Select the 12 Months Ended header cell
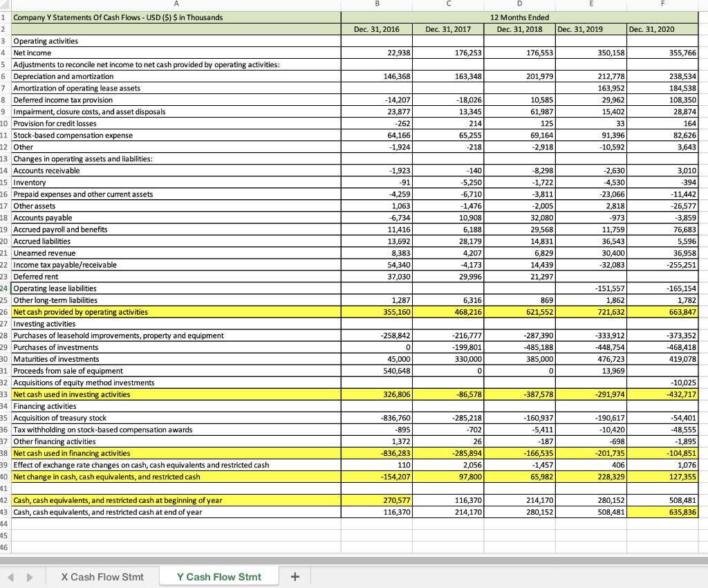The width and height of the screenshot is (708, 588). (520, 17)
